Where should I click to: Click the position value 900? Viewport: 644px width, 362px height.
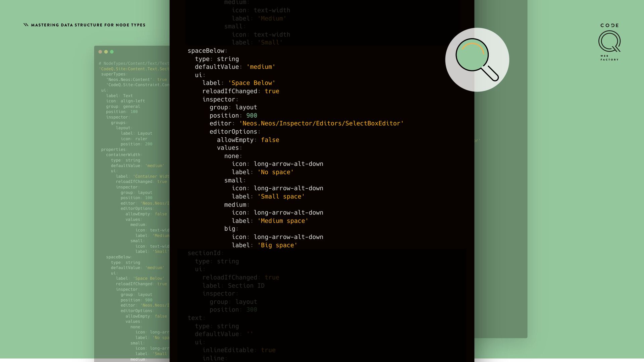pyautogui.click(x=252, y=116)
